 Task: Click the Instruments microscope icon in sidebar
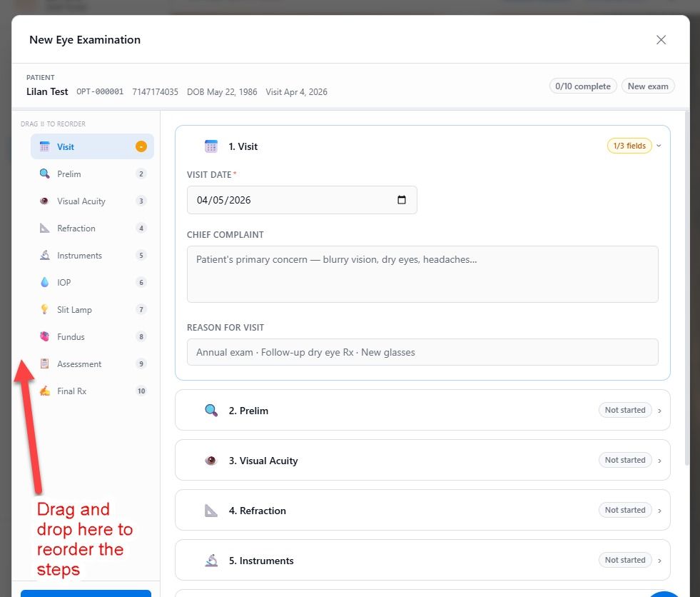(45, 256)
